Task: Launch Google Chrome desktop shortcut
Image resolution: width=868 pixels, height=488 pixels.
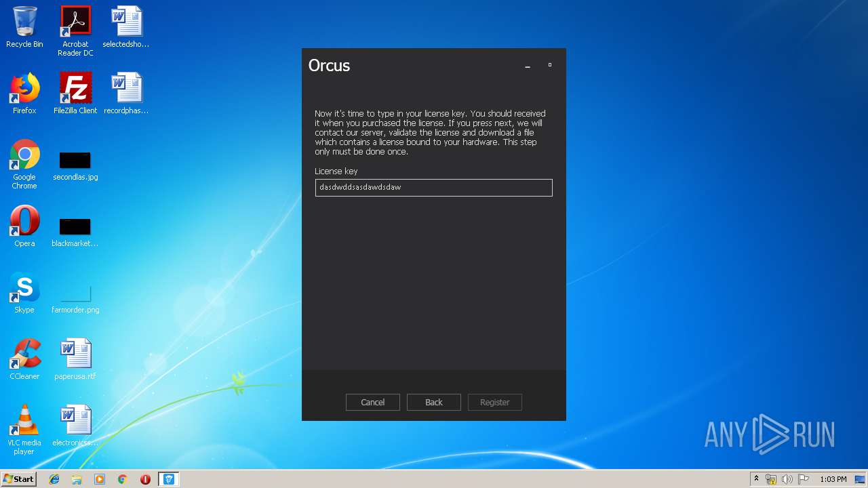Action: click(x=24, y=165)
